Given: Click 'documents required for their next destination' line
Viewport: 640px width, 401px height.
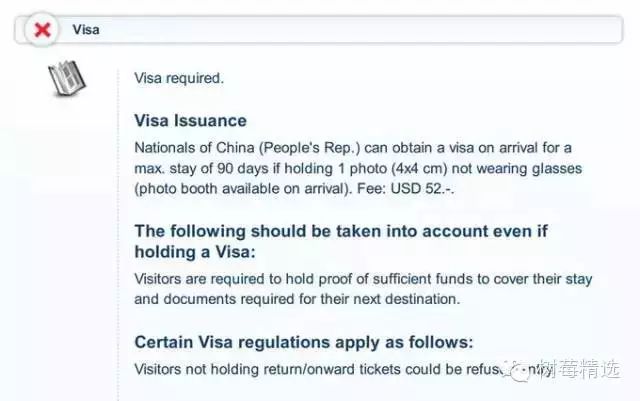Looking at the screenshot, I should 297,299.
